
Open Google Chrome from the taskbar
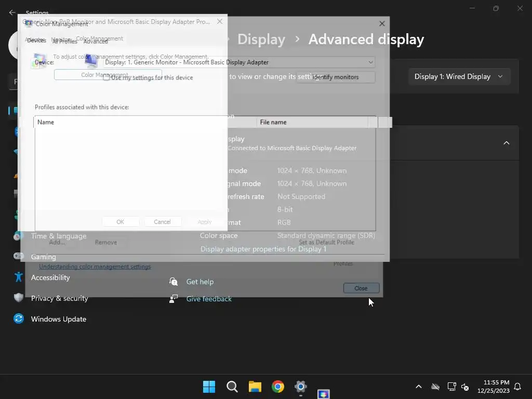(278, 387)
